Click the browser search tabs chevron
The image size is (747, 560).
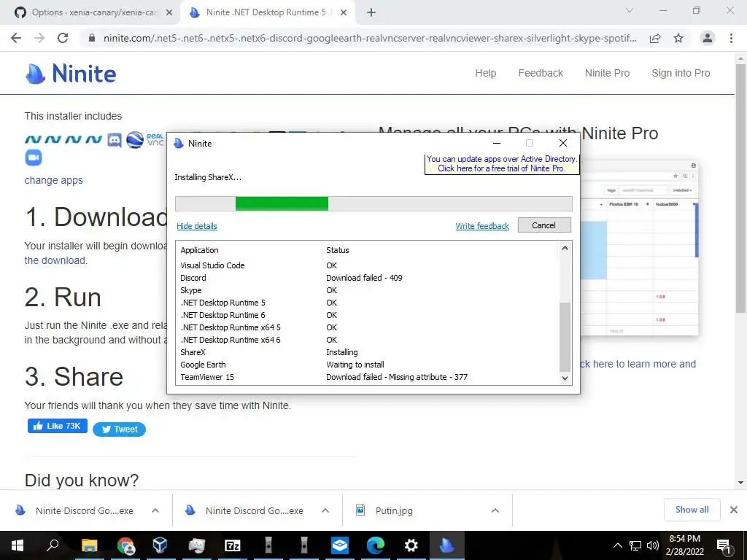630,10
